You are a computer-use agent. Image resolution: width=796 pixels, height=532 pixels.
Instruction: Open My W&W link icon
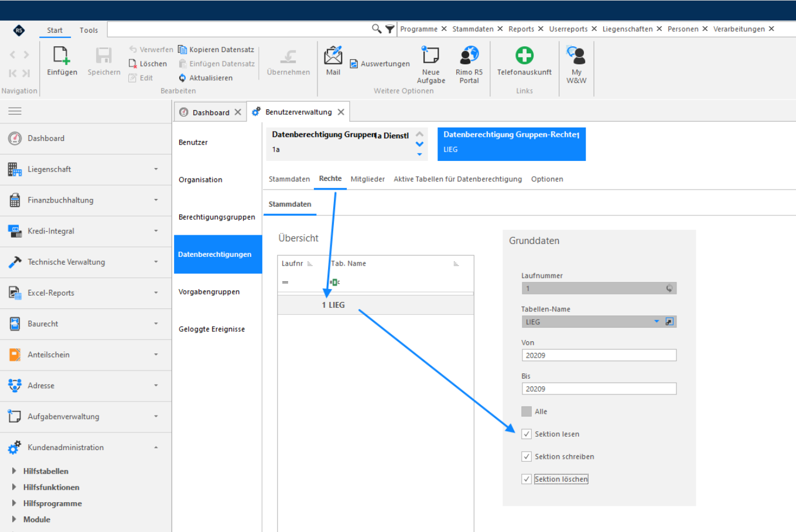tap(576, 55)
